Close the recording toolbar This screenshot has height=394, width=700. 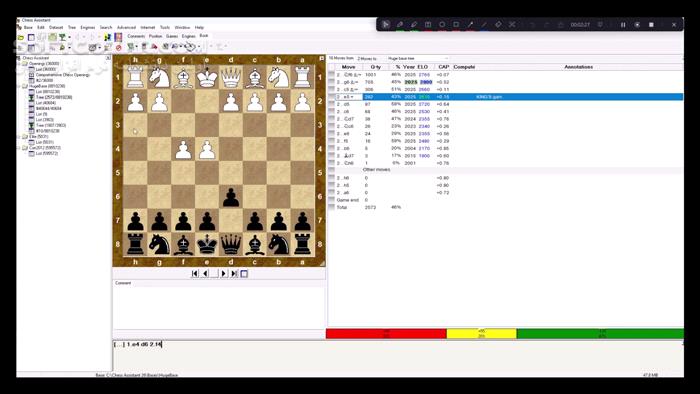coord(674,25)
